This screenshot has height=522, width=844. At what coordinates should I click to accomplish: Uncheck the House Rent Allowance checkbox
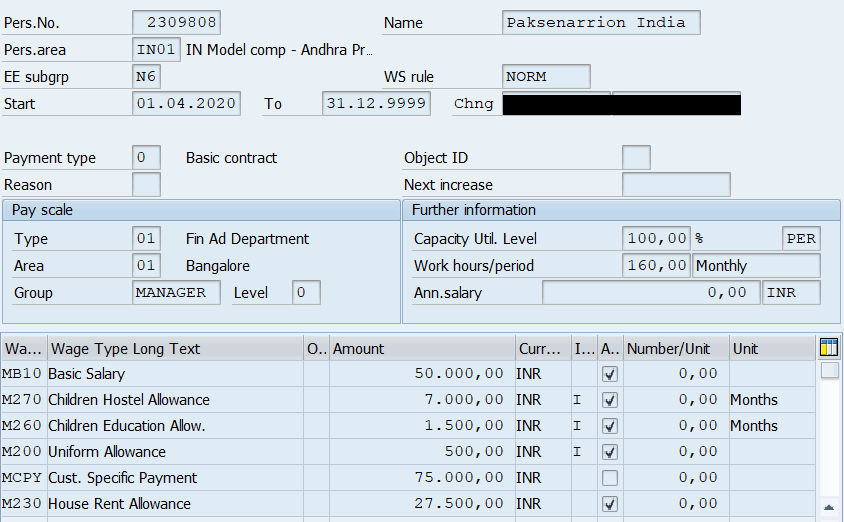[610, 504]
